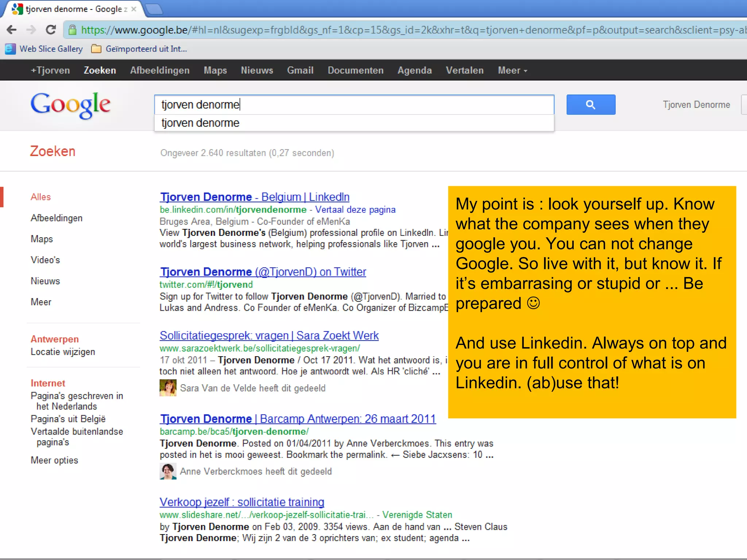This screenshot has width=747, height=560.
Task: Filter by Pagina's uit België
Action: click(68, 419)
